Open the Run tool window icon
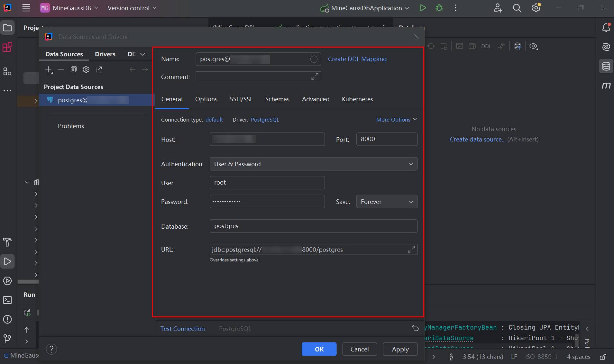Screen dimensions: 614x364 coord(7,261)
